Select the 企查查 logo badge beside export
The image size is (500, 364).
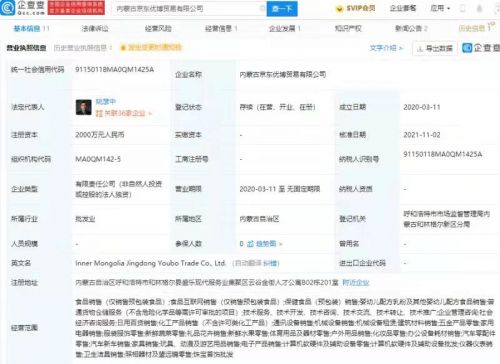pyautogui.click(x=481, y=48)
